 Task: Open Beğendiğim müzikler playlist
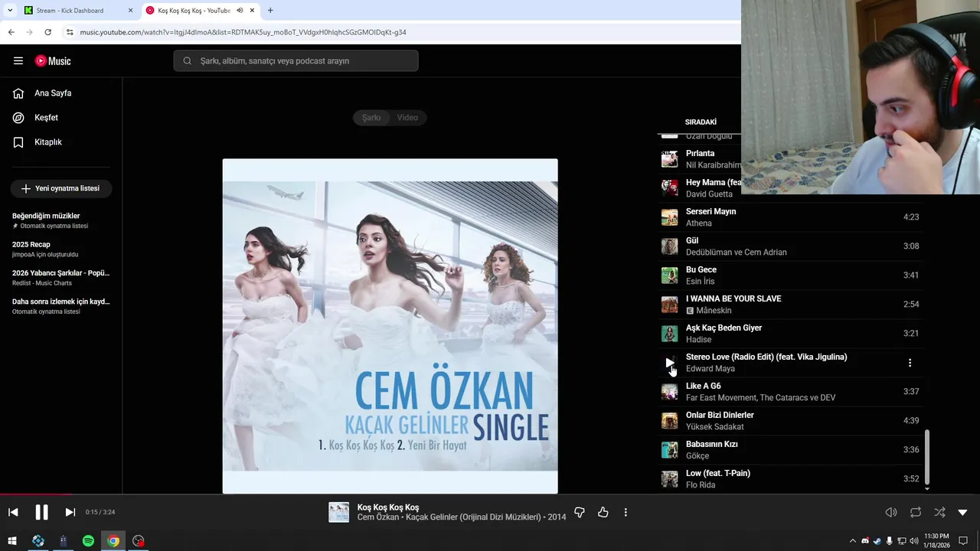tap(61, 220)
